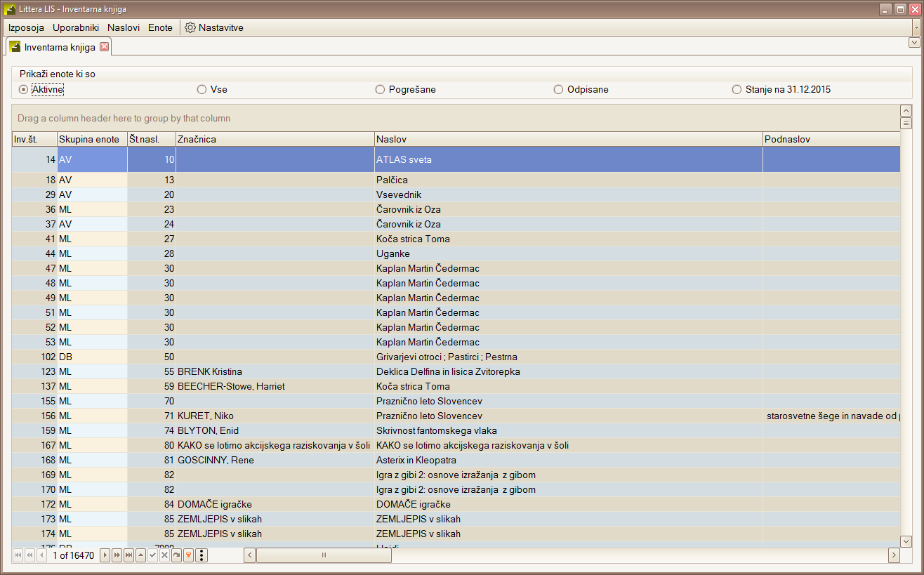Click the undo arrow navigator button

pos(176,555)
